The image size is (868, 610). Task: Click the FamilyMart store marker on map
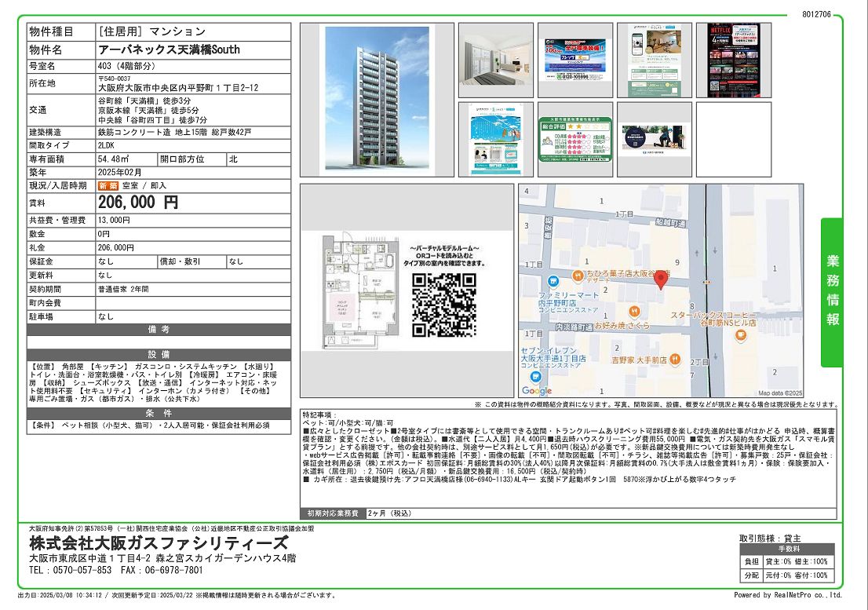pyautogui.click(x=552, y=281)
